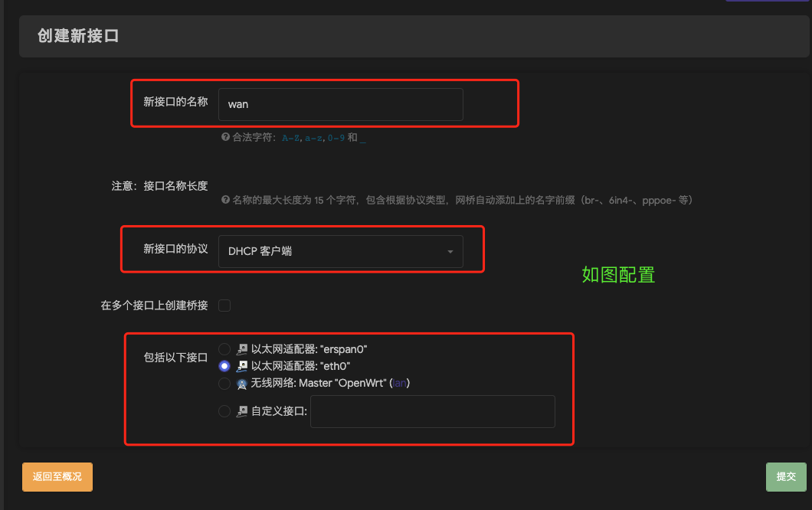Viewport: 812px width, 510px height.
Task: Click the 新接口的协议 label
Action: (175, 249)
